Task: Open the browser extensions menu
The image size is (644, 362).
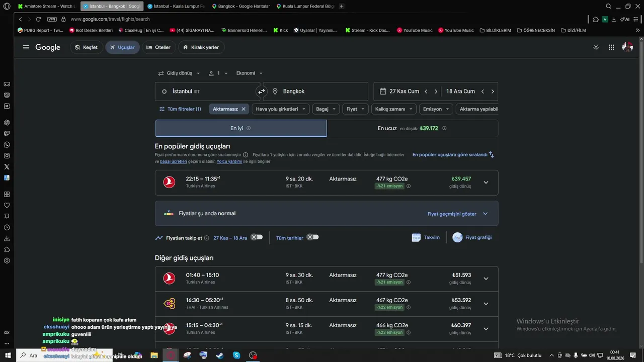Action: [x=596, y=19]
